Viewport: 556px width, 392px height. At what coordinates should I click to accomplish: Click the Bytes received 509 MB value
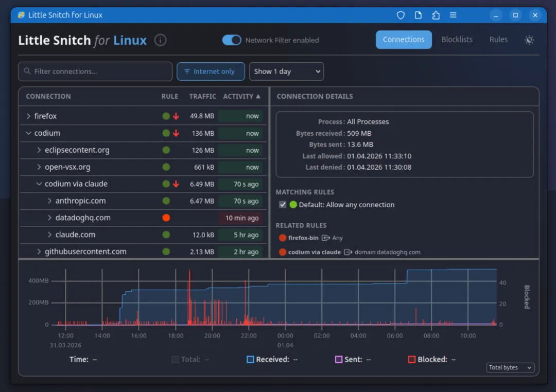(359, 133)
